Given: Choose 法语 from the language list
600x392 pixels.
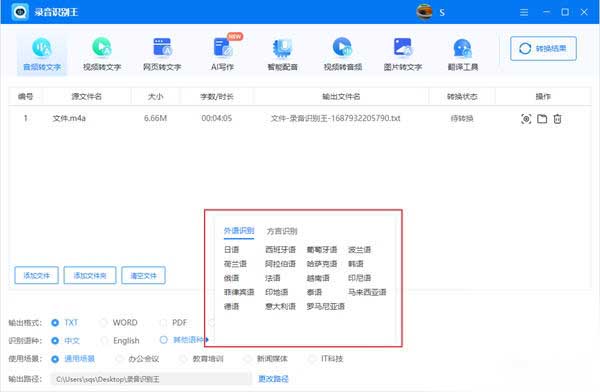Looking at the screenshot, I should tap(273, 278).
